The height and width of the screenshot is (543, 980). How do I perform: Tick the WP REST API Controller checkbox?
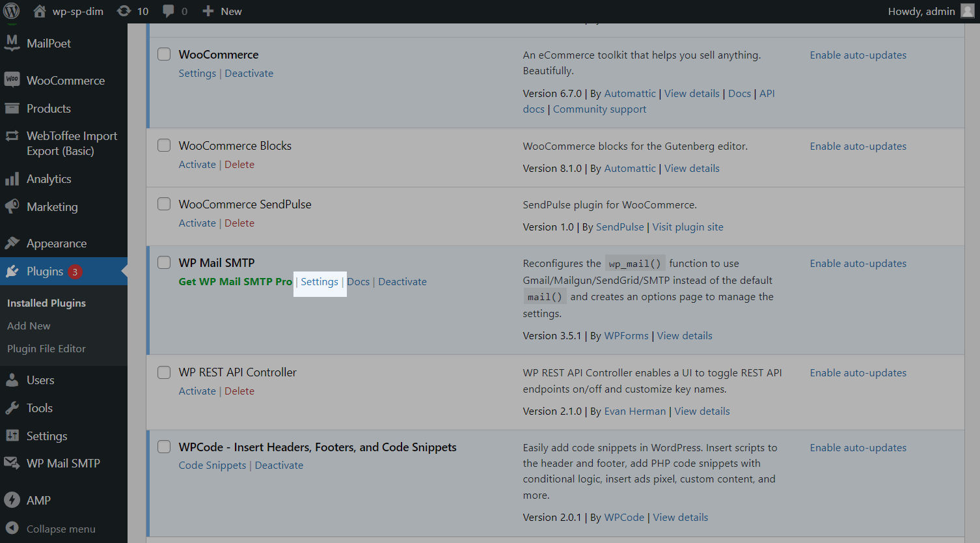[164, 372]
